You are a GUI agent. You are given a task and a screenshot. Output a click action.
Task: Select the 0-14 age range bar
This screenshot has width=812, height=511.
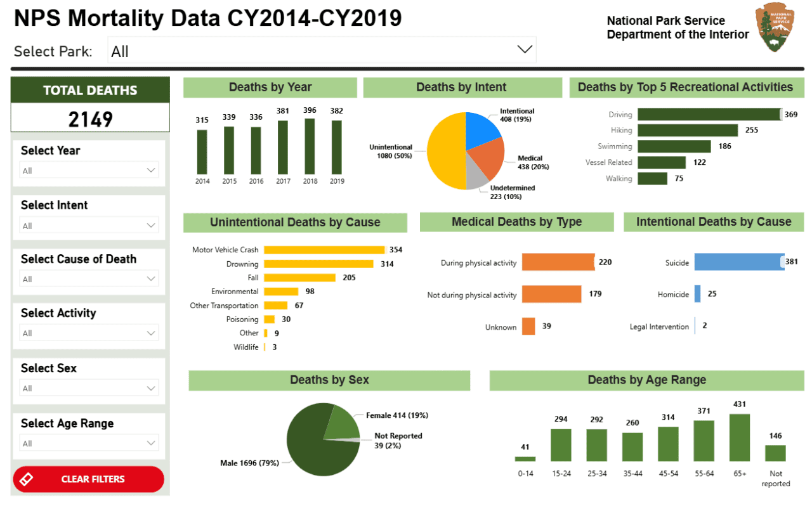pyautogui.click(x=525, y=459)
